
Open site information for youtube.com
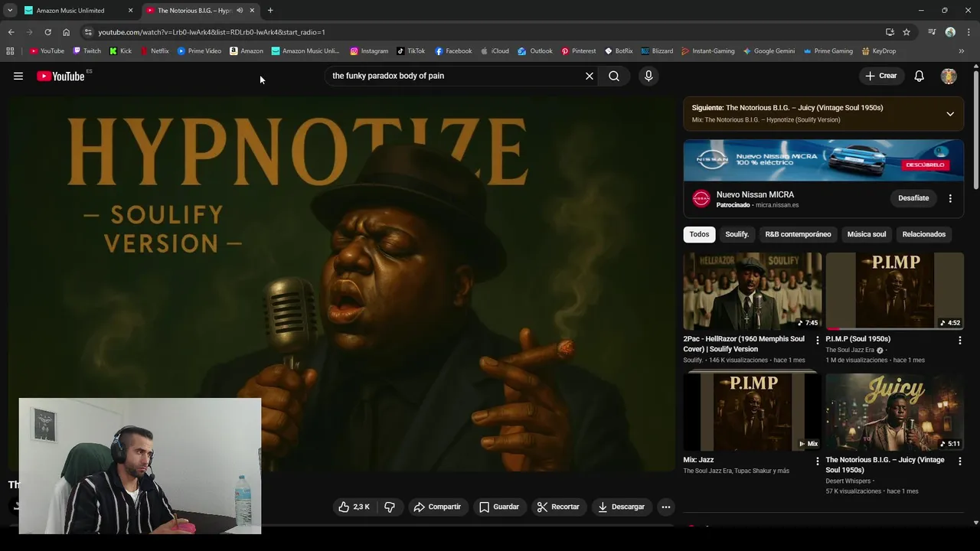tap(89, 32)
